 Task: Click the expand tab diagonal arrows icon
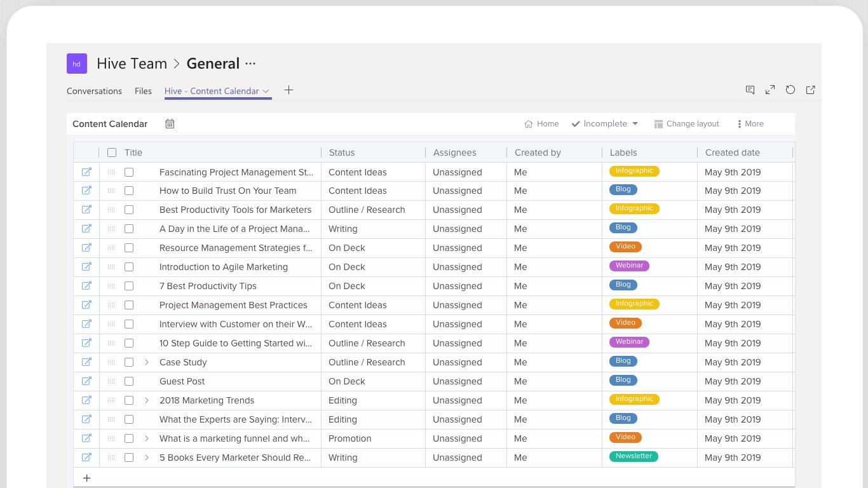click(x=770, y=90)
